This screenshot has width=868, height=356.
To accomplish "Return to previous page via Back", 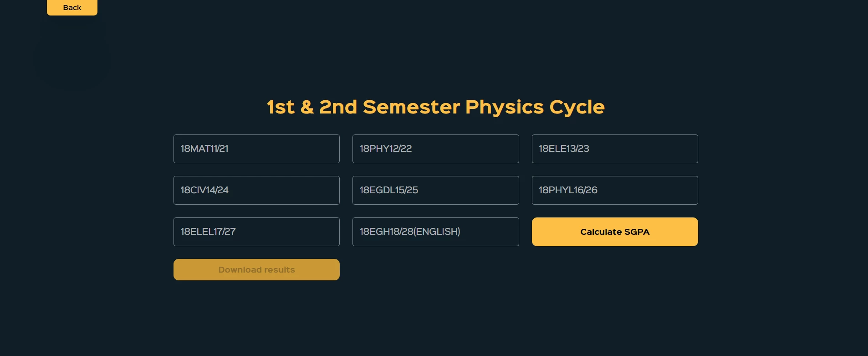I will (72, 7).
